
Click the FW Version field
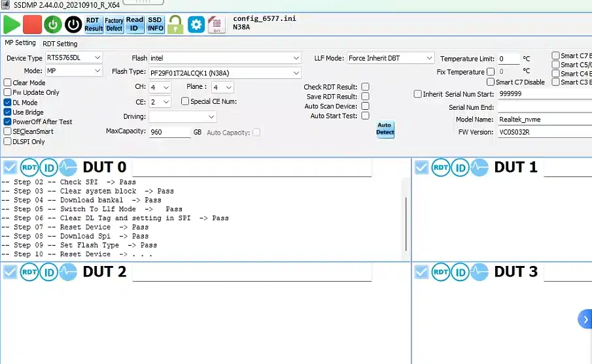544,132
